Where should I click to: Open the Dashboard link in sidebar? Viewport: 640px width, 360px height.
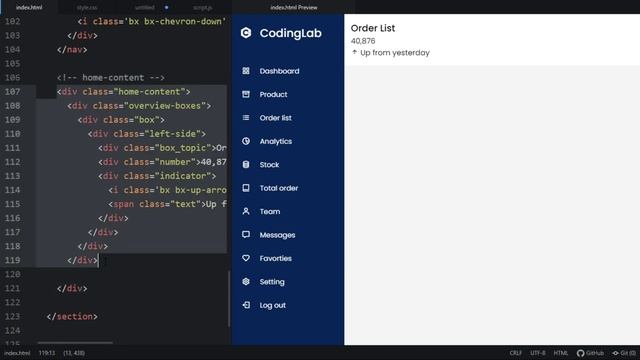[279, 71]
